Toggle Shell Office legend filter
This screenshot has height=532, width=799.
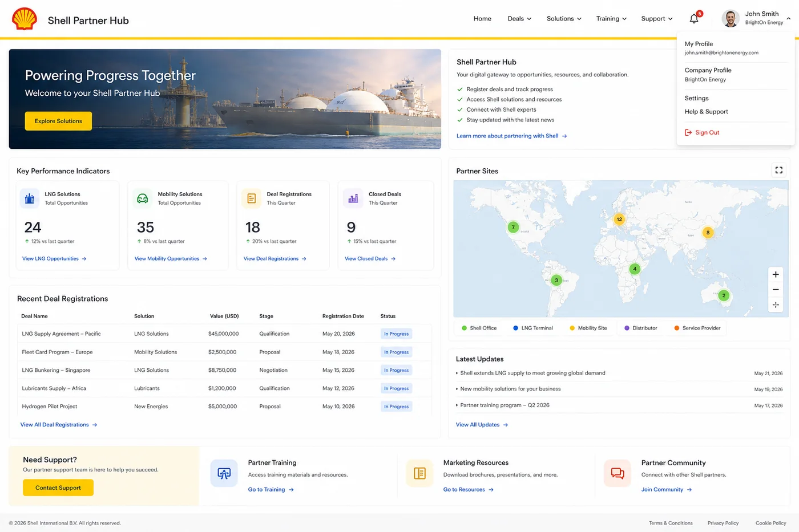coord(479,328)
